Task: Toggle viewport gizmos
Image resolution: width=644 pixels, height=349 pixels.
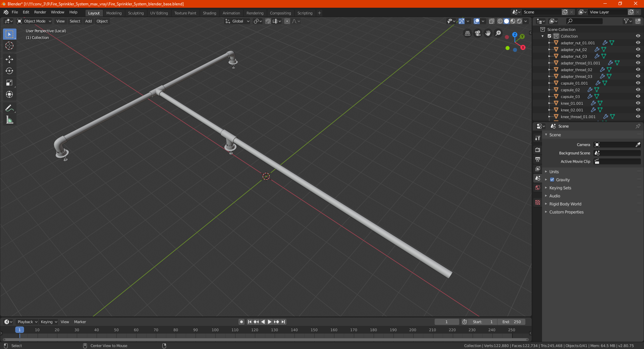Action: 462,21
